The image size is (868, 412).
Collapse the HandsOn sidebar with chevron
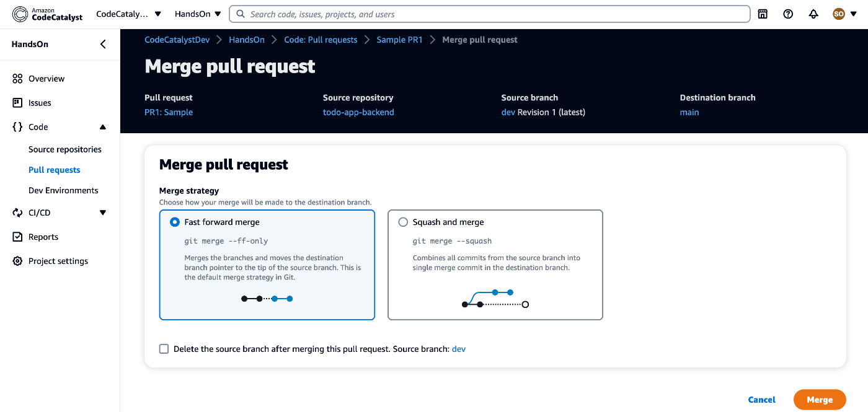click(103, 44)
